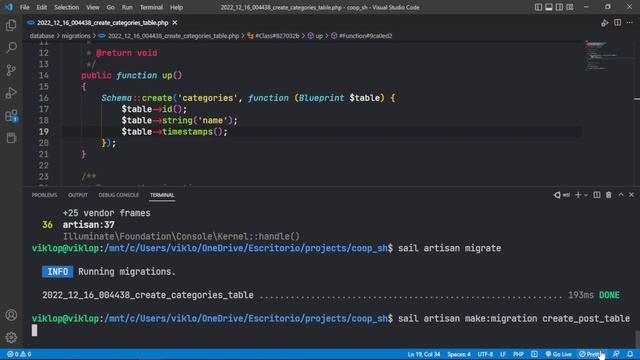Click Spaces: 4 indentation status
The height and width of the screenshot is (360, 640).
pos(459,354)
